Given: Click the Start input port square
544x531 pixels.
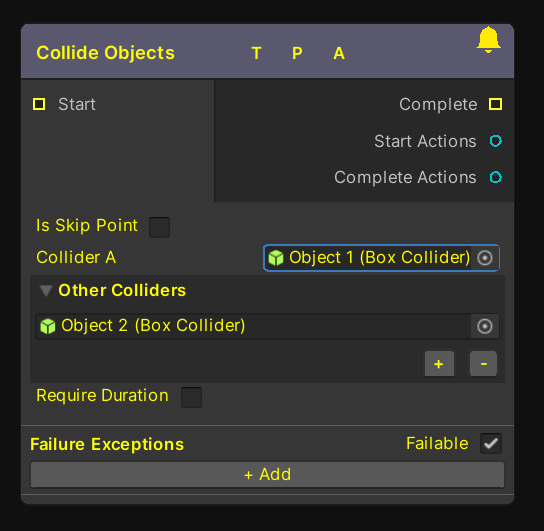Looking at the screenshot, I should pyautogui.click(x=39, y=104).
